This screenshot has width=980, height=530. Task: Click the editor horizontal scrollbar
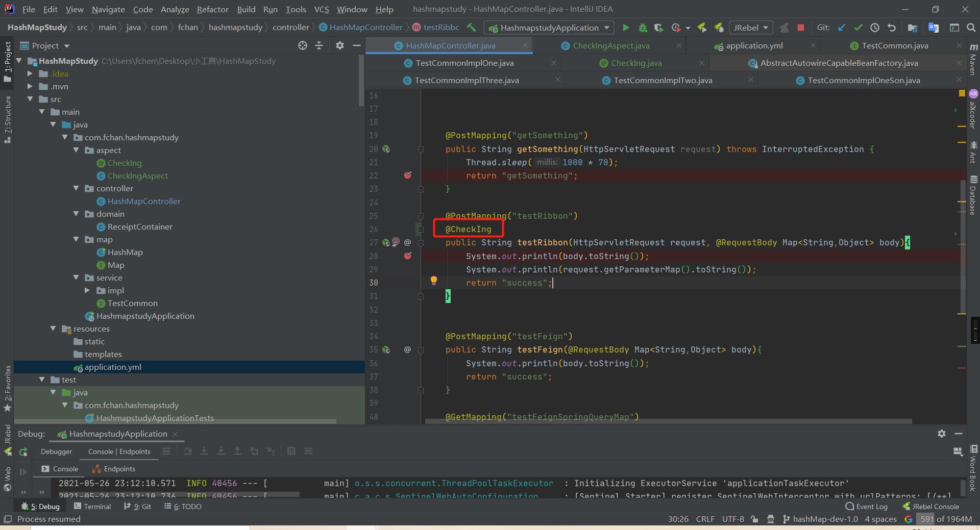point(668,421)
